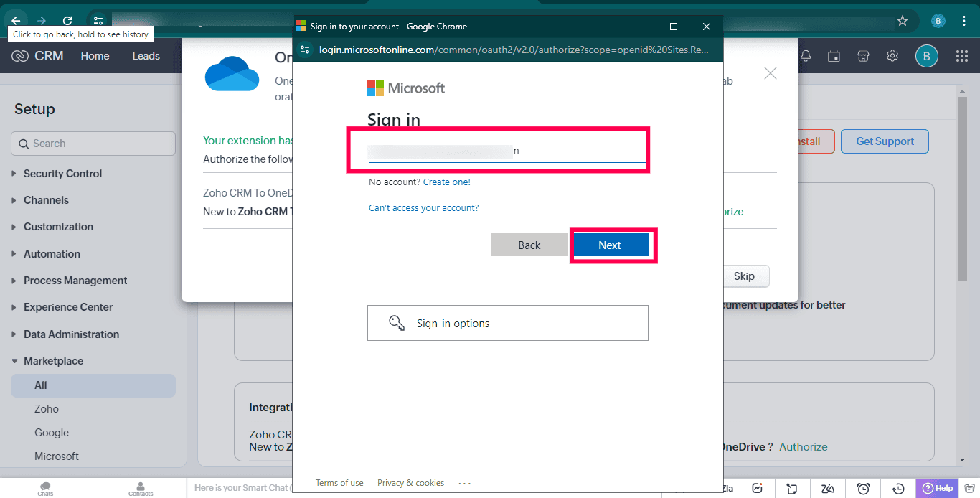Click the site settings icon in main Chrome address bar
Viewport: 980px width, 498px height.
pos(98,21)
